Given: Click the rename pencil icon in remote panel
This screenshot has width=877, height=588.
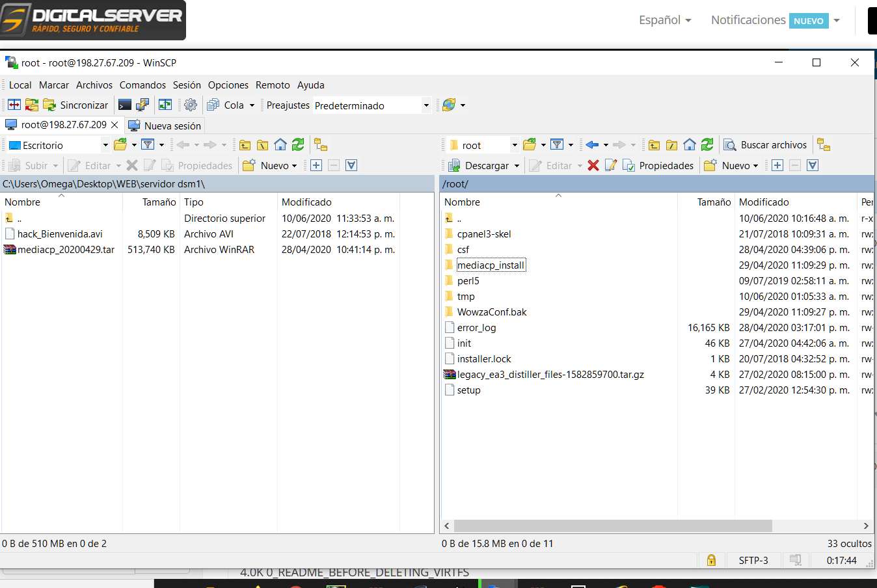Looking at the screenshot, I should click(610, 166).
